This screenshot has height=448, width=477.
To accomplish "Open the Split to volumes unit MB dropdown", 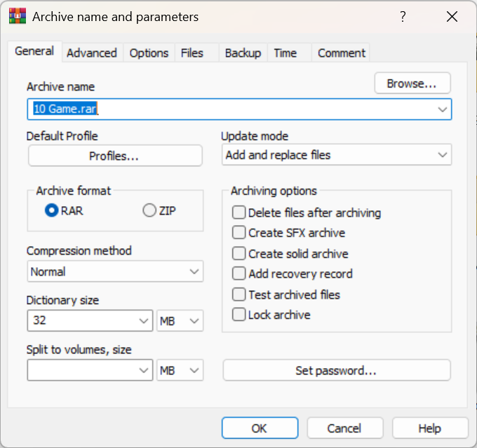I will 180,370.
